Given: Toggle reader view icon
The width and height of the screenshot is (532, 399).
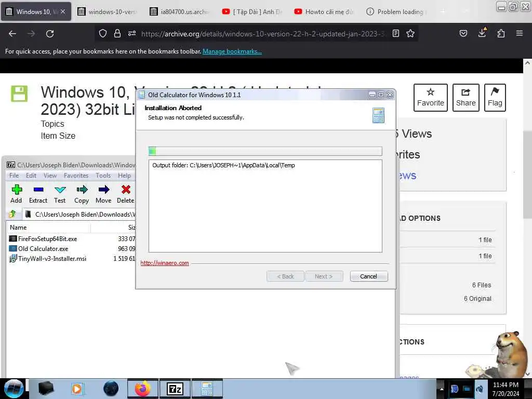Looking at the screenshot, I should [395, 33].
